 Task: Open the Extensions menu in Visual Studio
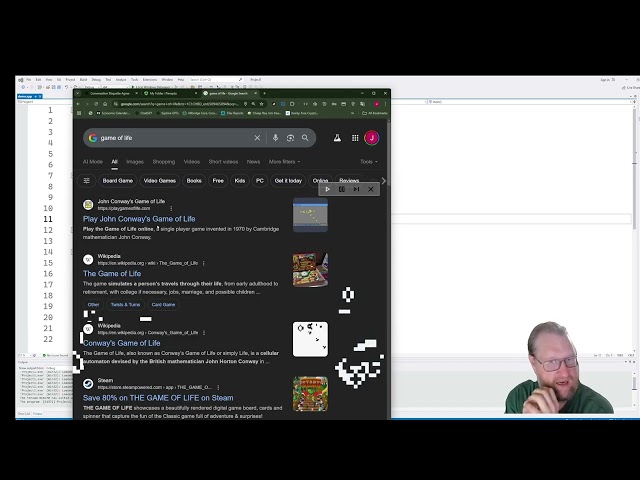point(150,80)
